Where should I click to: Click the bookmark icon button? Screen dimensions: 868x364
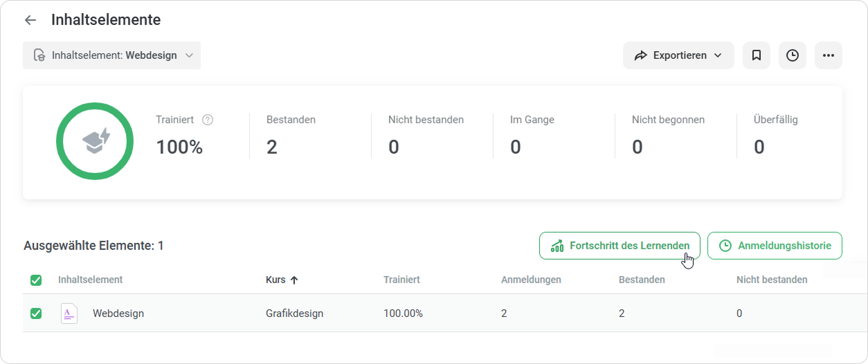click(x=757, y=55)
